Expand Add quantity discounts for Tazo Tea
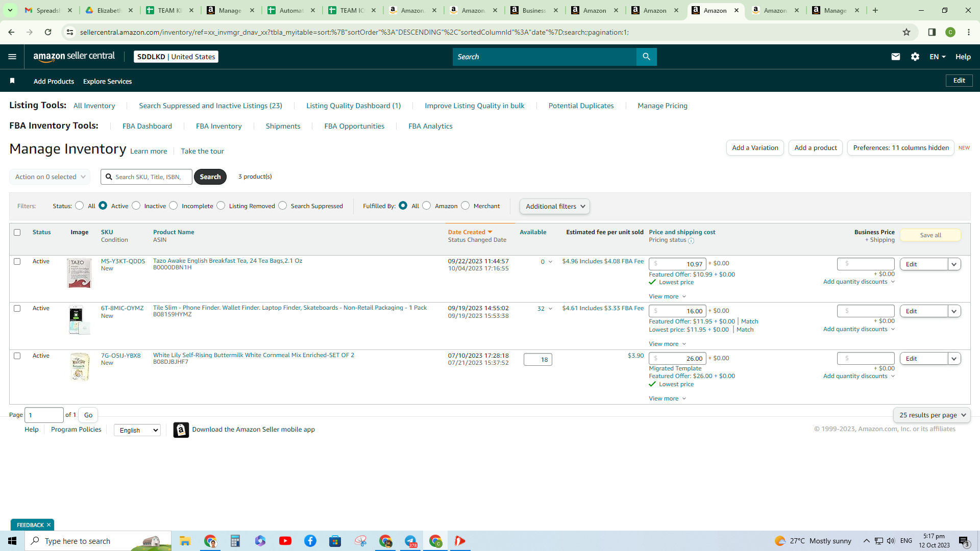This screenshot has width=980, height=551. pos(859,282)
